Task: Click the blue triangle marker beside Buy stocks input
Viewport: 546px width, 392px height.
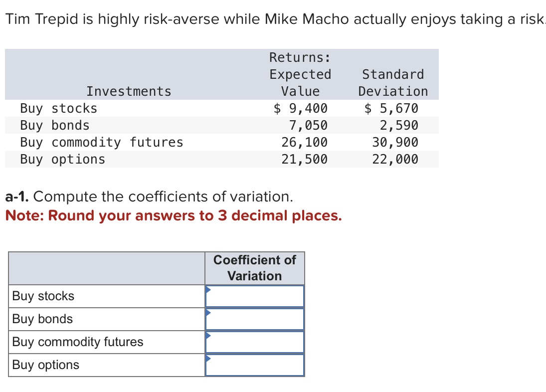Action: (x=208, y=291)
